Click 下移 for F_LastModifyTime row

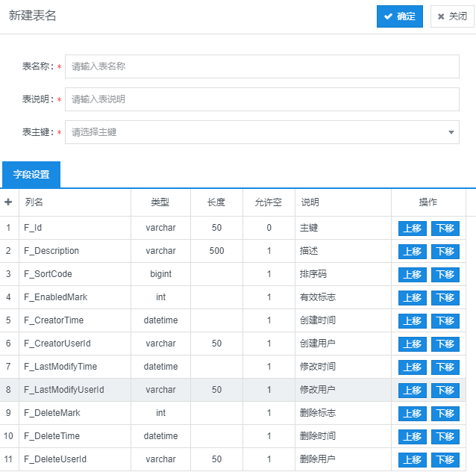[x=445, y=367]
